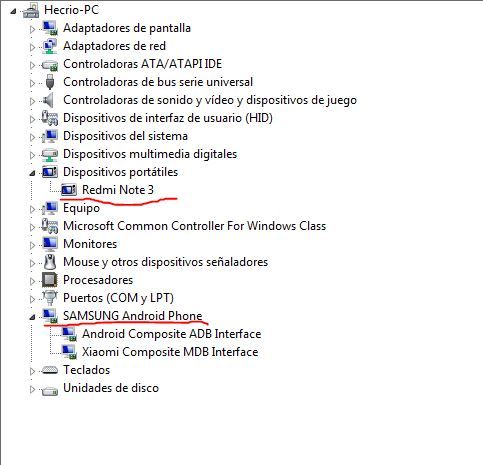Click the Puertos (COM y LPT) connector icon

click(50, 298)
